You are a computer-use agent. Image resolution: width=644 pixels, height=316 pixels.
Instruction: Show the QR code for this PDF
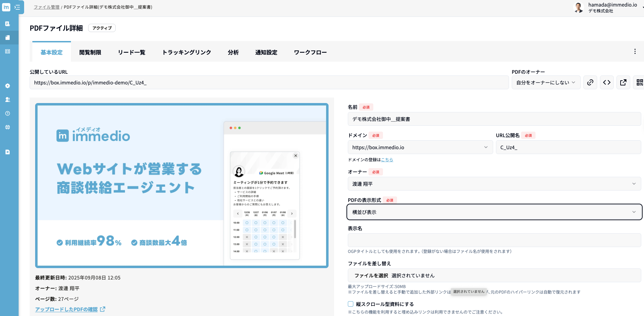[x=639, y=82]
